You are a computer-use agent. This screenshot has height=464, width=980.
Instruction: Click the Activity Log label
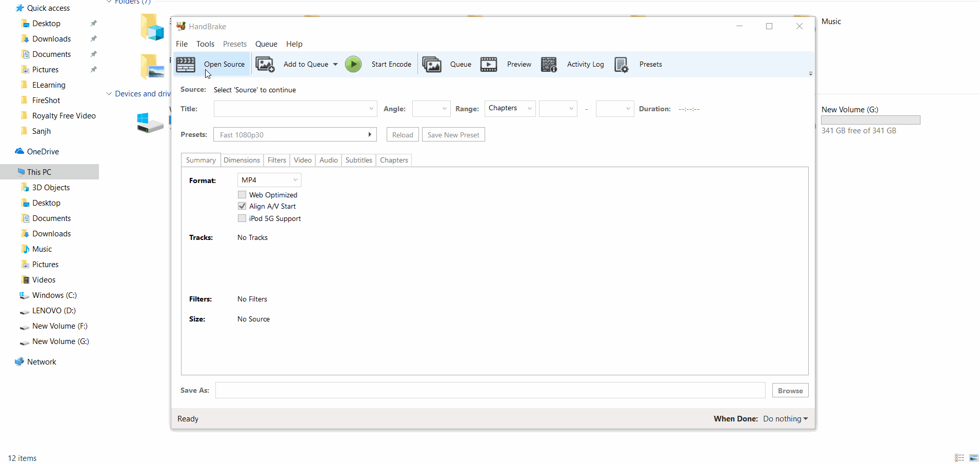585,65
